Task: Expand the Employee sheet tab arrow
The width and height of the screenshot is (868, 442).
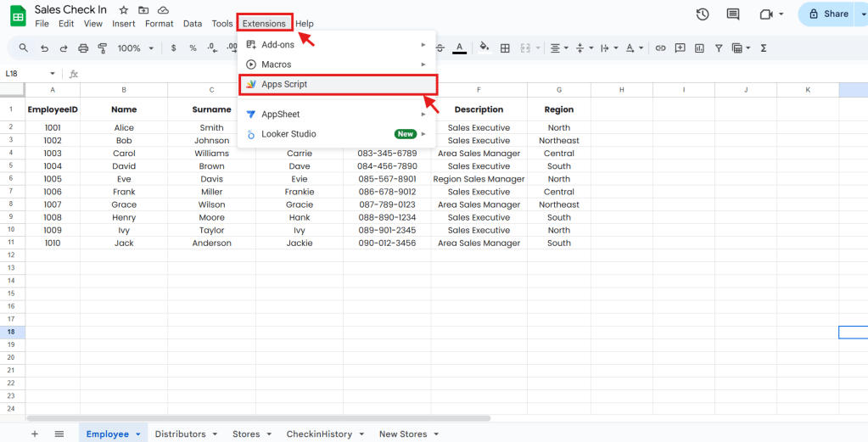Action: click(x=137, y=434)
